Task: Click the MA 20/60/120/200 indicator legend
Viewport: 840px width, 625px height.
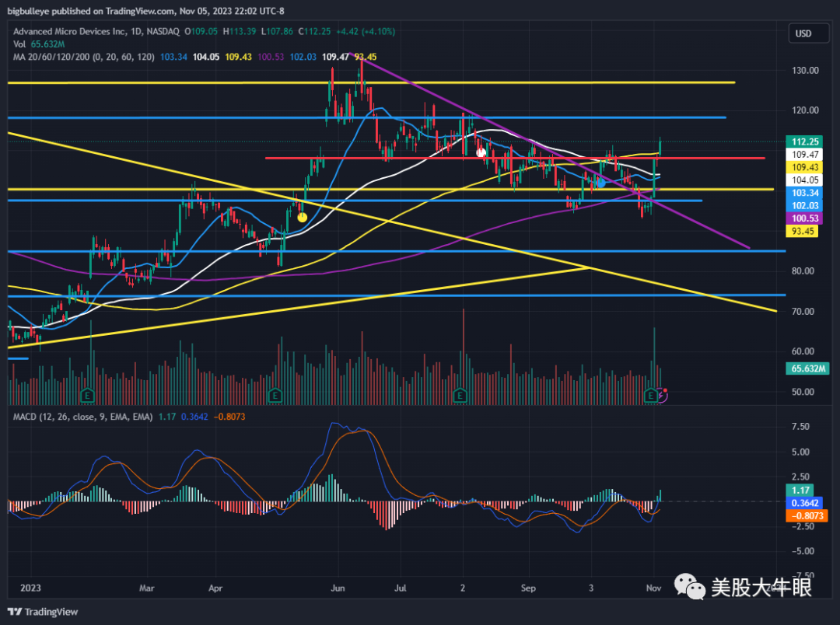Action: [84, 57]
